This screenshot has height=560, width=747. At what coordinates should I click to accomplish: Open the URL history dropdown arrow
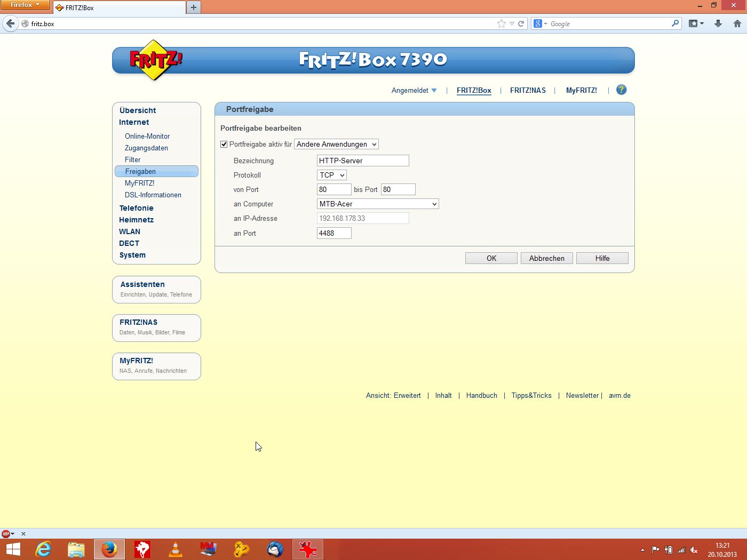(x=512, y=23)
